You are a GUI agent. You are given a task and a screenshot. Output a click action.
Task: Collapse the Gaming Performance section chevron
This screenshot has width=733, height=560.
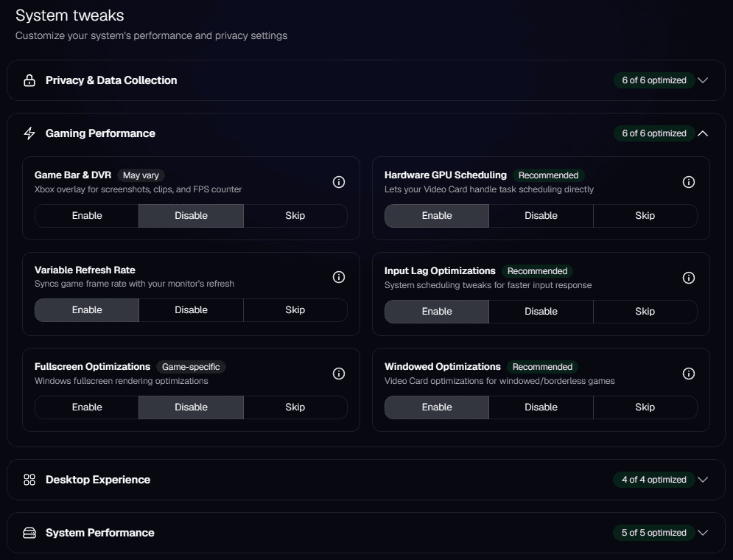tap(703, 133)
